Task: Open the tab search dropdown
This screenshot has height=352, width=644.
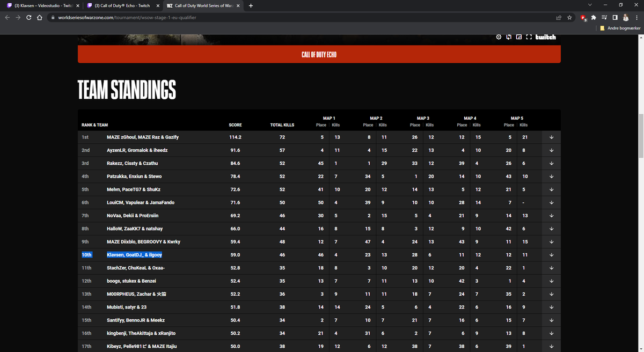Action: (590, 5)
